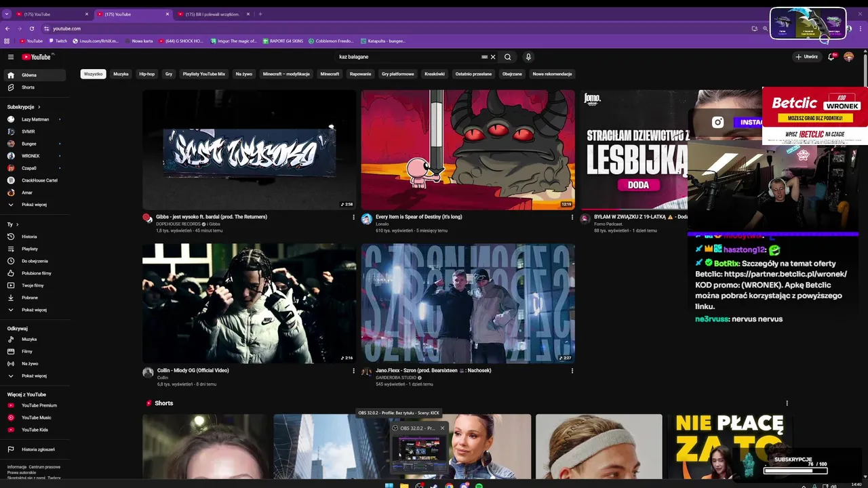
Task: Switch to the first (175) YouTube tab
Action: (53, 14)
